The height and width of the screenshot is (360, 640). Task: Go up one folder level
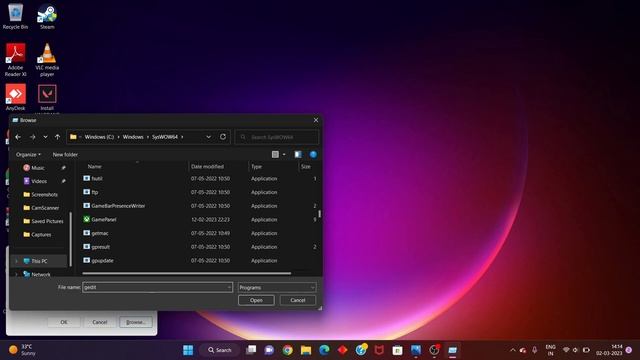[58, 137]
